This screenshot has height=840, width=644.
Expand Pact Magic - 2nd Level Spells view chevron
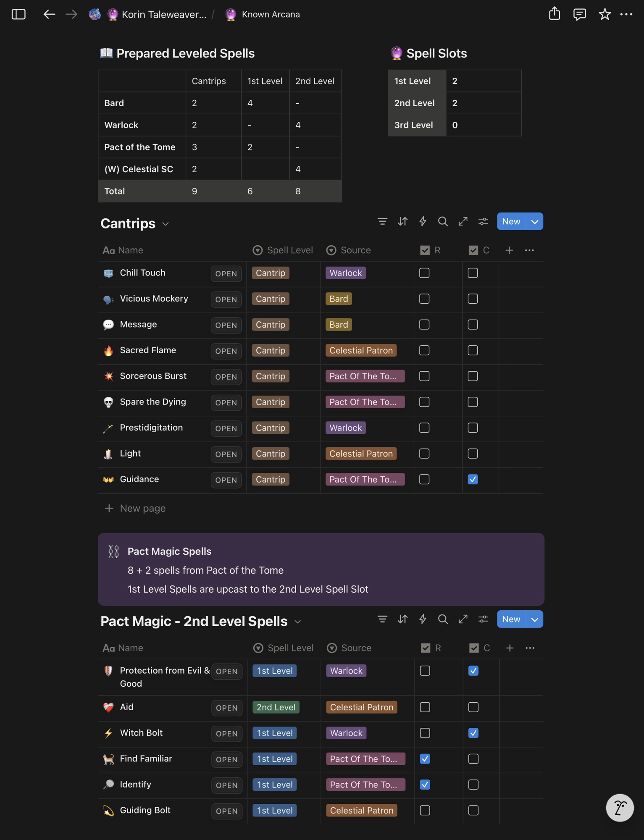click(x=298, y=622)
